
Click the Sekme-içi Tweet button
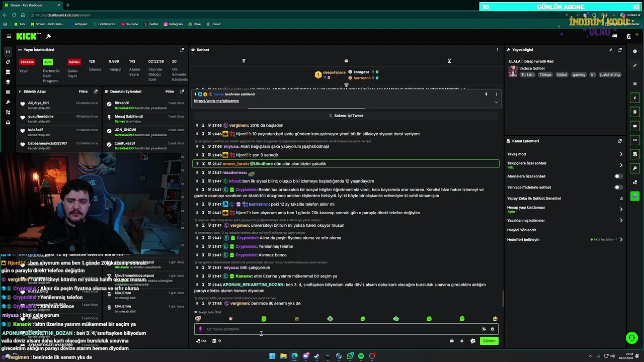pyautogui.click(x=346, y=116)
